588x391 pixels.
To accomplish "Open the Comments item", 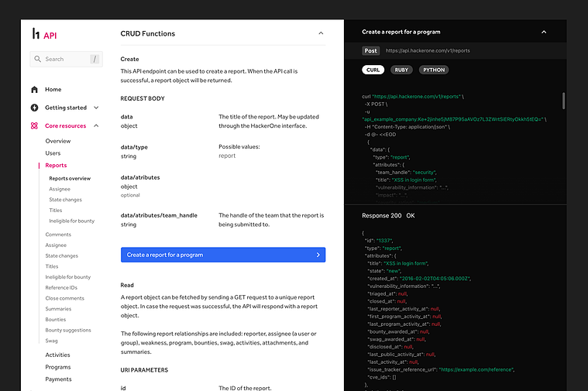I will pyautogui.click(x=58, y=235).
